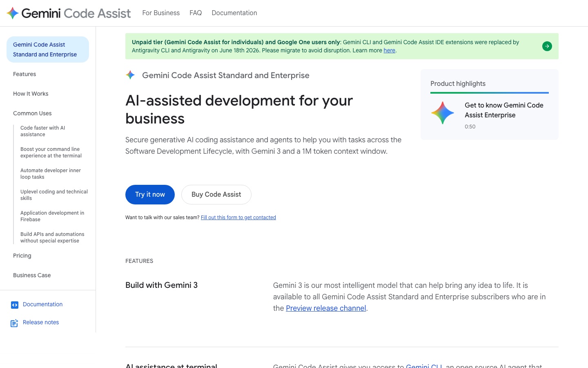
Task: Open Boost your command line experience item
Action: (51, 153)
